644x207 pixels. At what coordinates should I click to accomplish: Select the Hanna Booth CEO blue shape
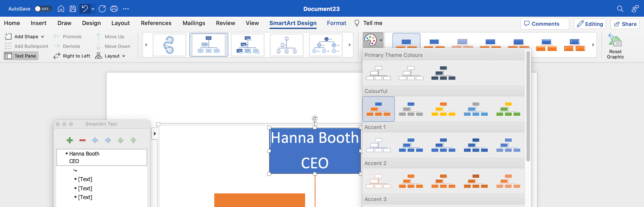pyautogui.click(x=315, y=151)
